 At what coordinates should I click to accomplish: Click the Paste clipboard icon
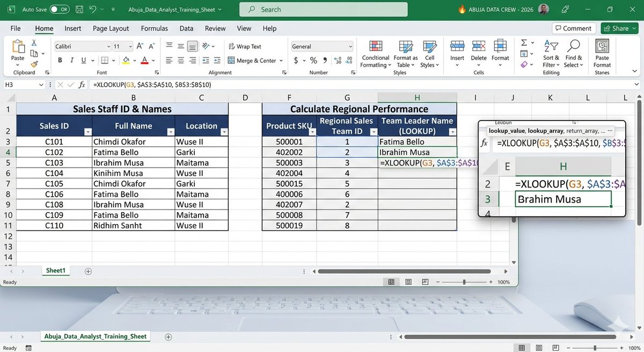[18, 47]
